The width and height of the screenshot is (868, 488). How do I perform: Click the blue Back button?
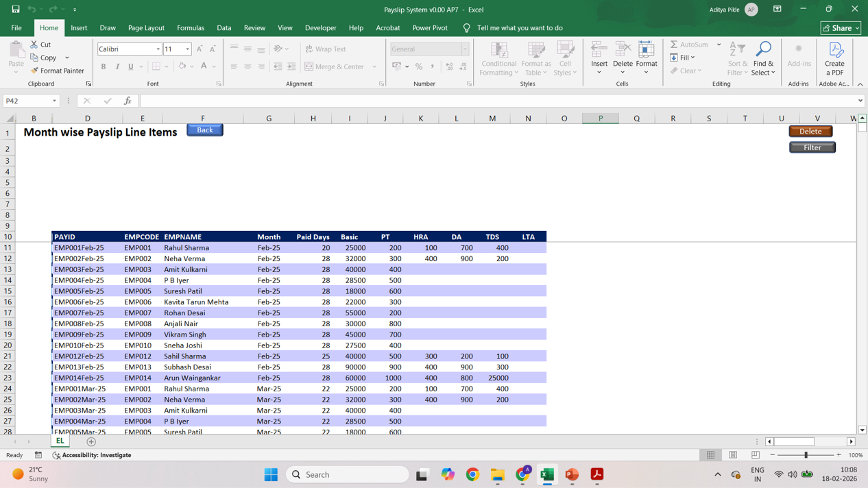click(204, 130)
